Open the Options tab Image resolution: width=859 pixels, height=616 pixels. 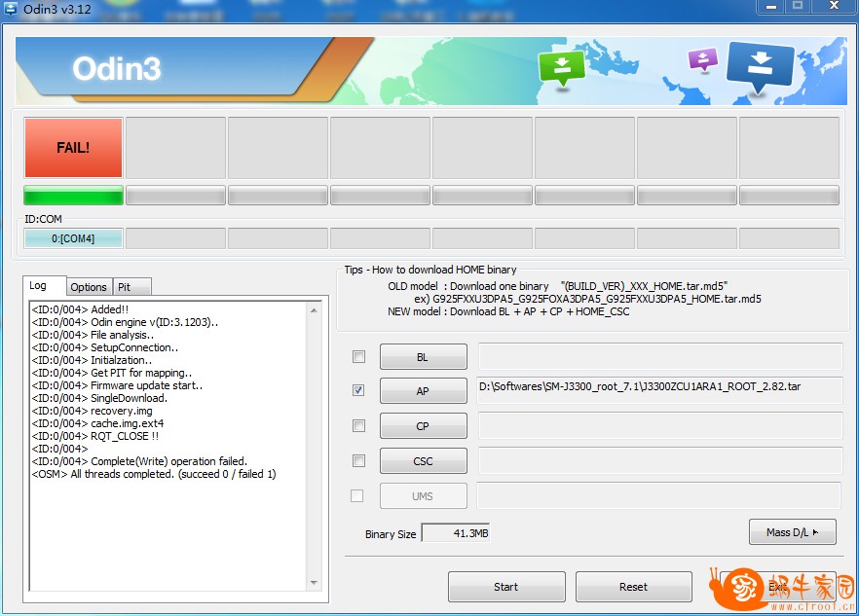89,287
